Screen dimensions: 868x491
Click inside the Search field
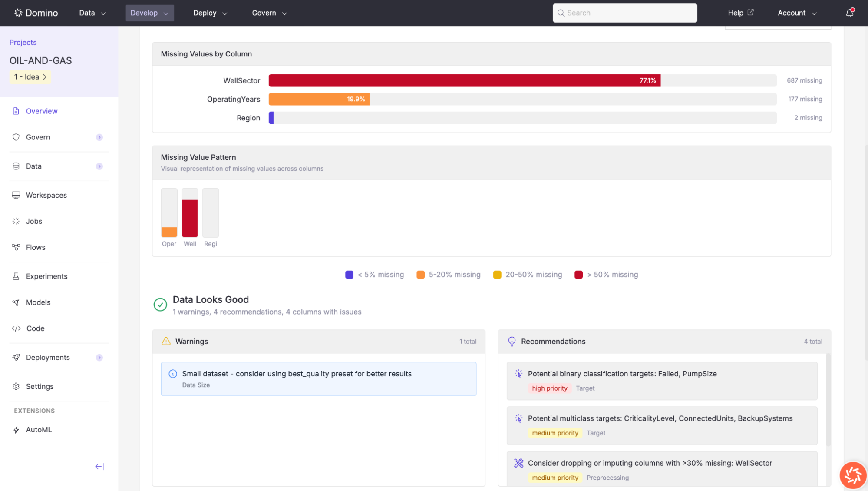pyautogui.click(x=624, y=13)
